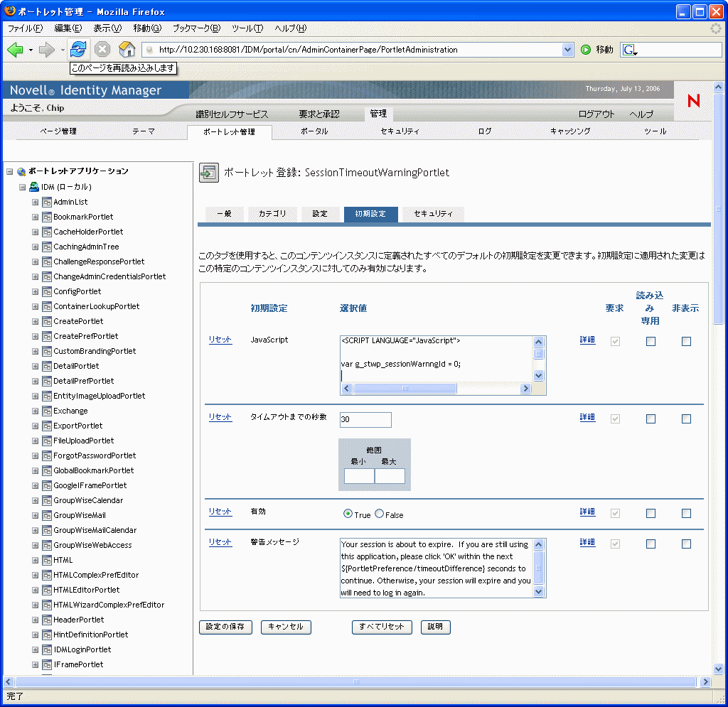Open 詳細 link for warning message row
This screenshot has width=728, height=707.
[x=587, y=542]
